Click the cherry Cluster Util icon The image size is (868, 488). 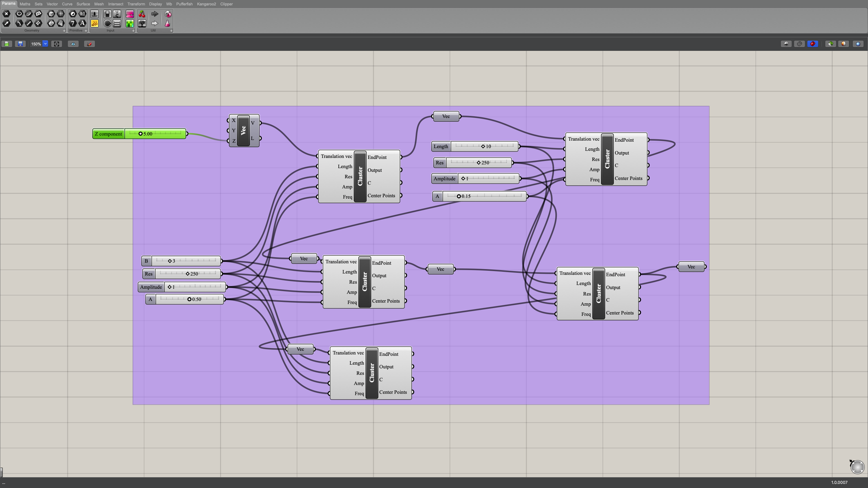(x=142, y=14)
